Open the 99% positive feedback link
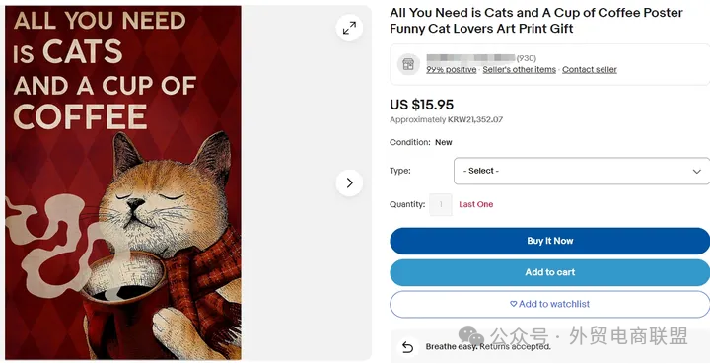The width and height of the screenshot is (710, 364). click(451, 70)
